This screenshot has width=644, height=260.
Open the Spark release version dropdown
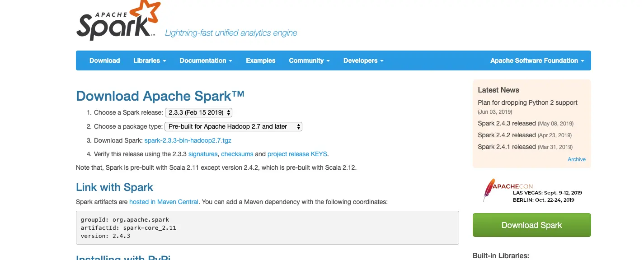[x=198, y=112]
